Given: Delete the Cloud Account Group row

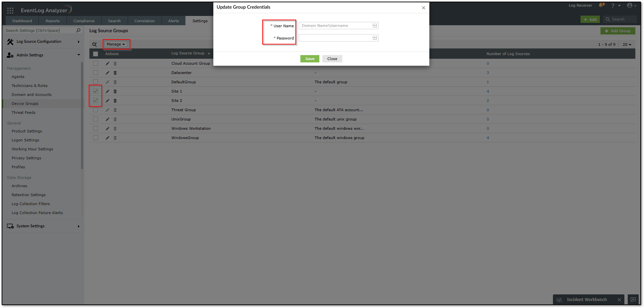Looking at the screenshot, I should coord(115,63).
